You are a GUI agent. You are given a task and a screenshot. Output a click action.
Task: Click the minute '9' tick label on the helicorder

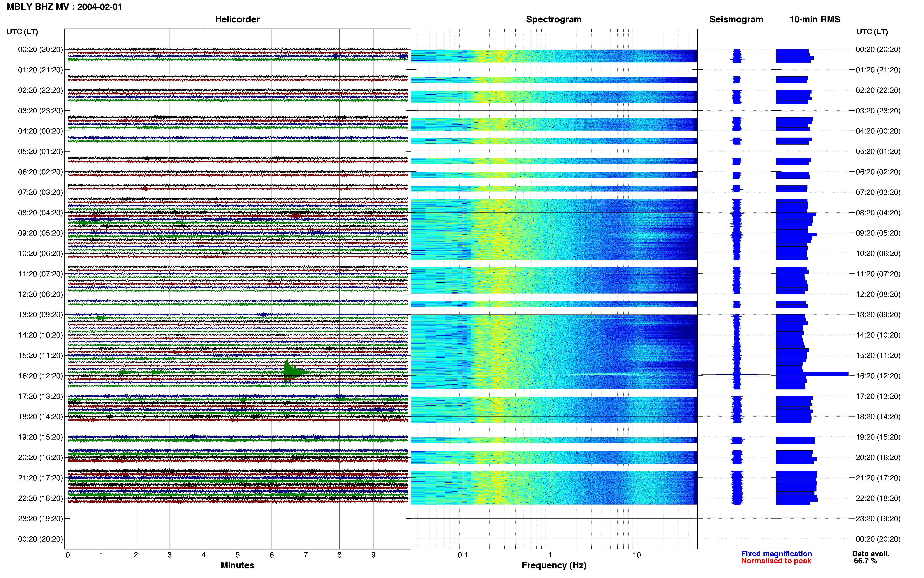pyautogui.click(x=373, y=555)
